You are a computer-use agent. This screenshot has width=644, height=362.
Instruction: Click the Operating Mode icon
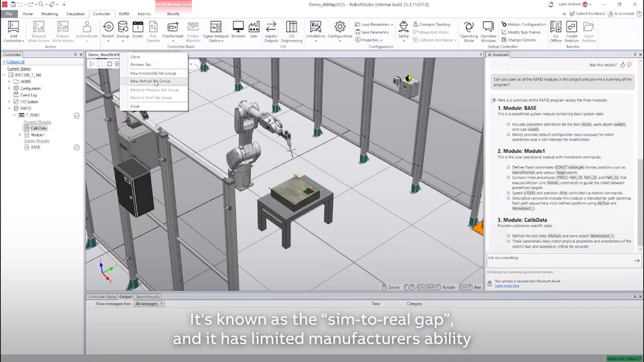pyautogui.click(x=469, y=27)
